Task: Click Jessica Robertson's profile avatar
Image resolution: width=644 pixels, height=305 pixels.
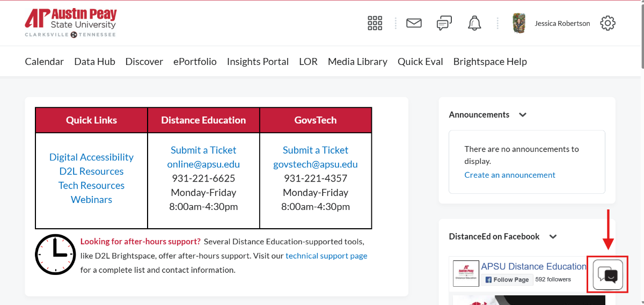Action: [x=519, y=23]
